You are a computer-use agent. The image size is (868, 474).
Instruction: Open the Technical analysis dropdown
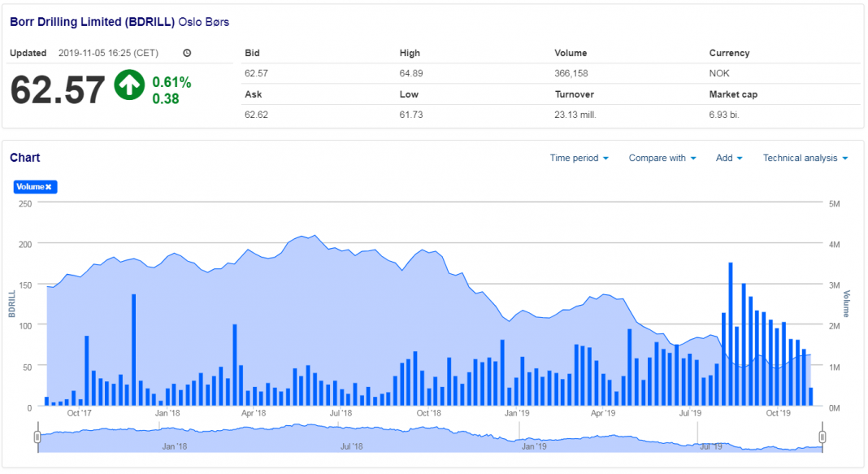click(x=805, y=158)
